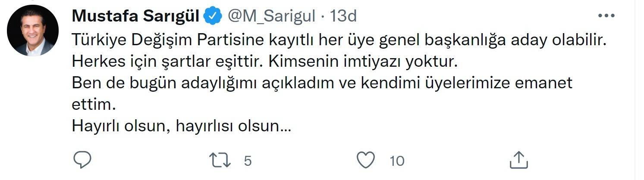This screenshot has width=644, height=180.
Task: Click the blue verified badge
Action: click(x=212, y=16)
